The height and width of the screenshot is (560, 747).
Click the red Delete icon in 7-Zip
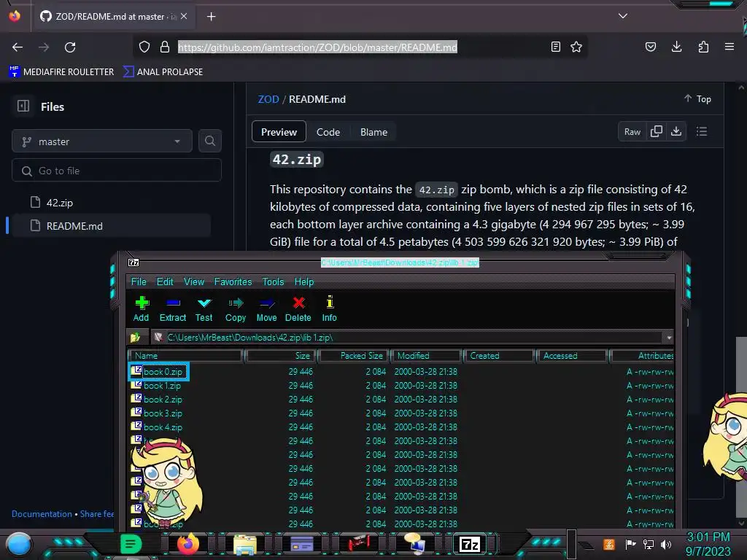pyautogui.click(x=298, y=309)
